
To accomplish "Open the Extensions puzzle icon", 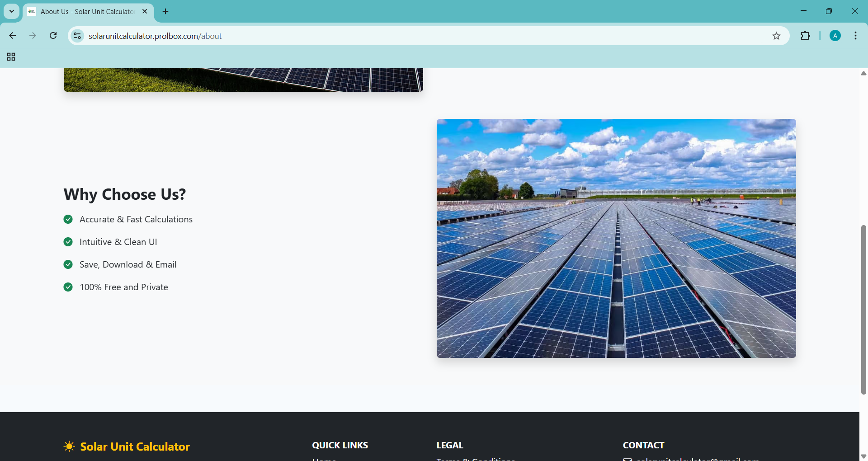I will click(x=805, y=36).
